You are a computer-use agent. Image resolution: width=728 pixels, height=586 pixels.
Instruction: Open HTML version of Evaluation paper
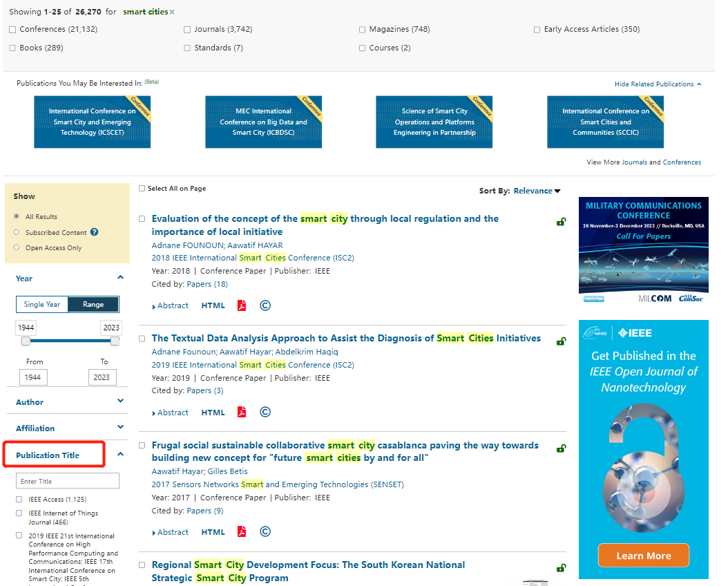pos(213,305)
